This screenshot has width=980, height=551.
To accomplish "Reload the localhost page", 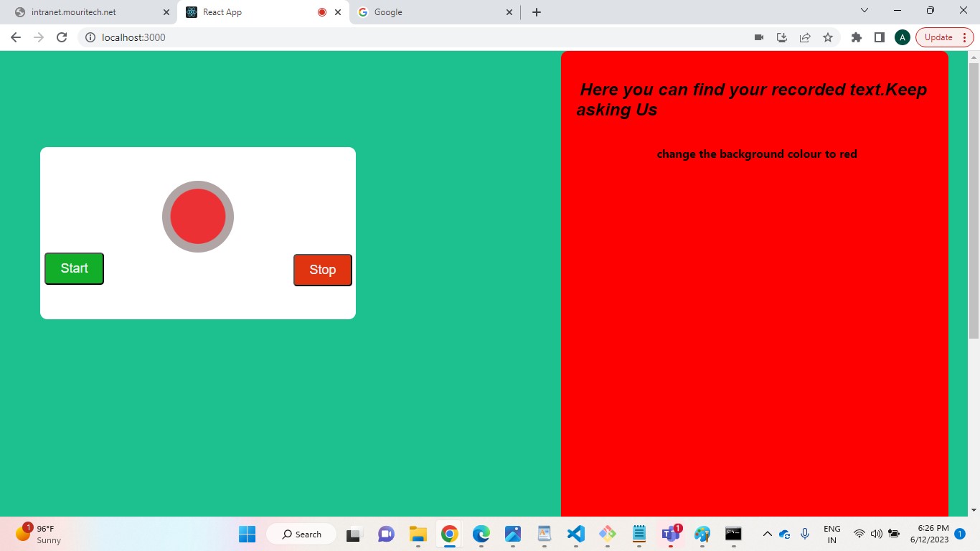I will [62, 37].
